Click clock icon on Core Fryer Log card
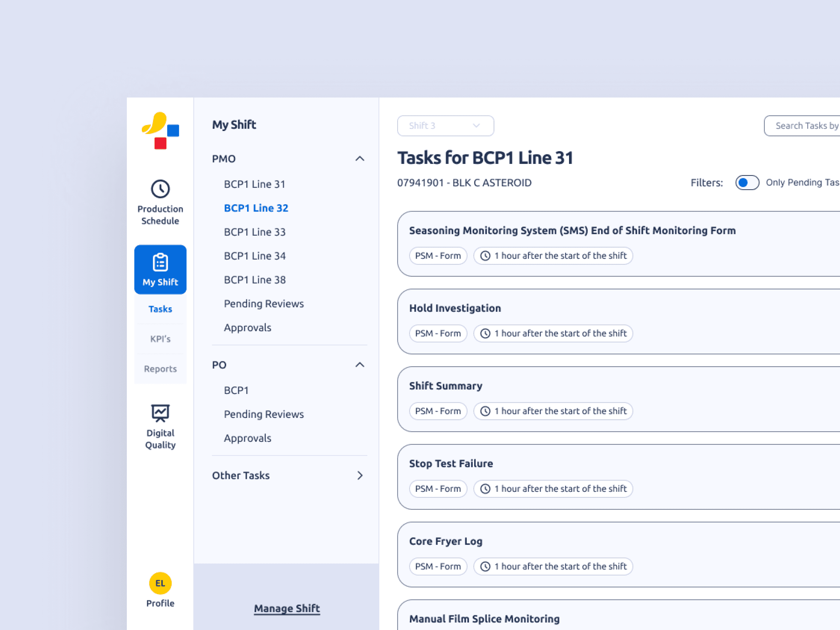The image size is (840, 630). point(485,566)
